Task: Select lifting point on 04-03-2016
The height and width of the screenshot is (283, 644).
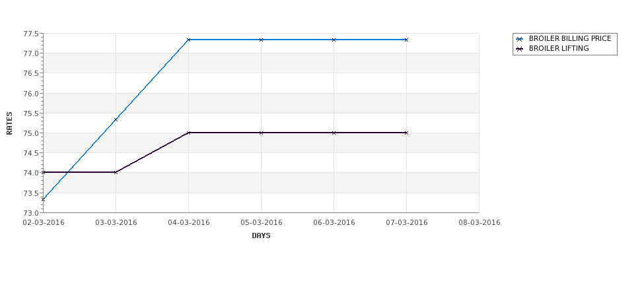Action: click(188, 133)
